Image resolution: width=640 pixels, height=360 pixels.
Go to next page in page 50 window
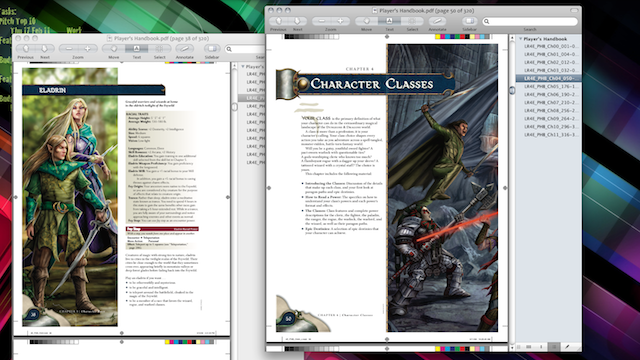click(x=297, y=21)
